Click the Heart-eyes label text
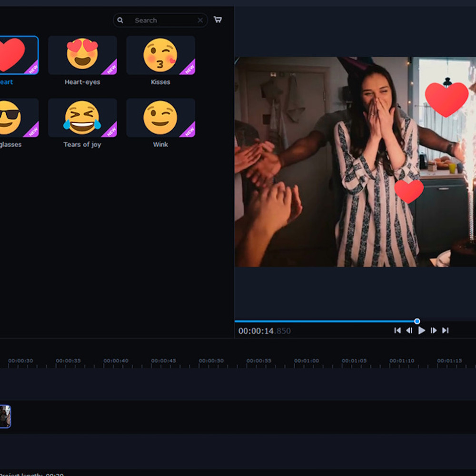 82,82
